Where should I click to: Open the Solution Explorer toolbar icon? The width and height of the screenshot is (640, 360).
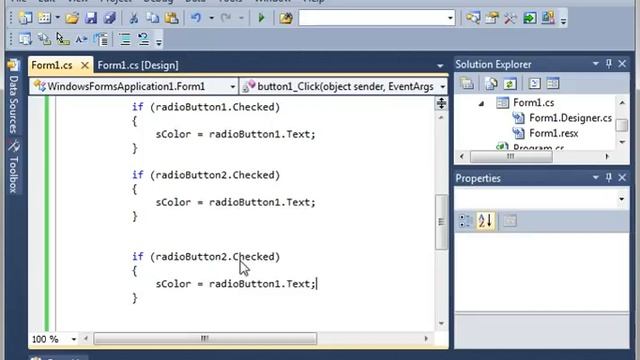point(473,18)
